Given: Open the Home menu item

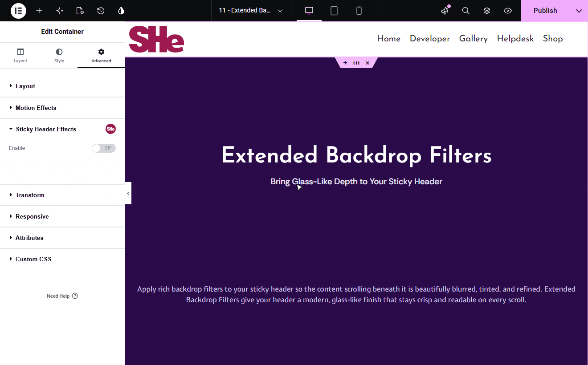Looking at the screenshot, I should 389,39.
